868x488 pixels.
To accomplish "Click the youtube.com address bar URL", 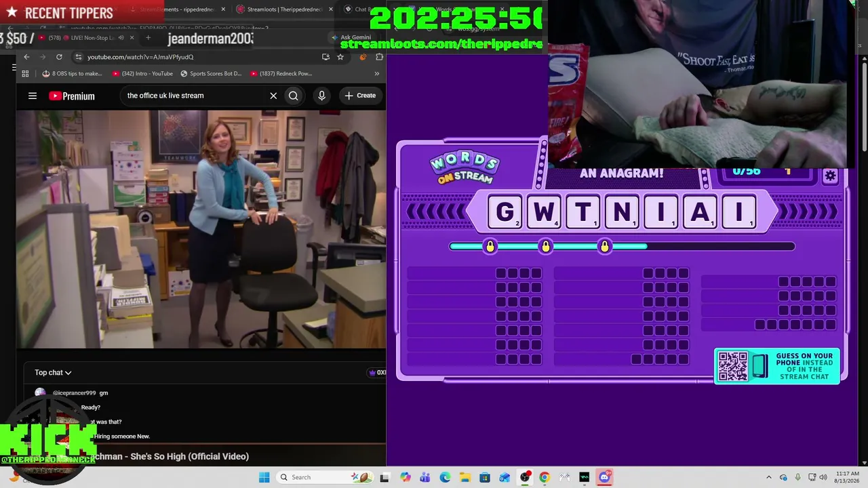I will (x=140, y=57).
